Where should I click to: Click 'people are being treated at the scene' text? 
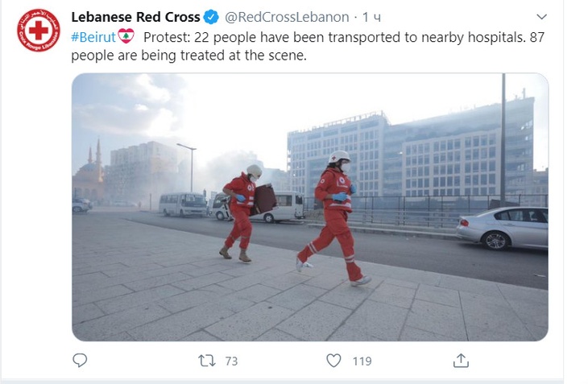point(188,56)
